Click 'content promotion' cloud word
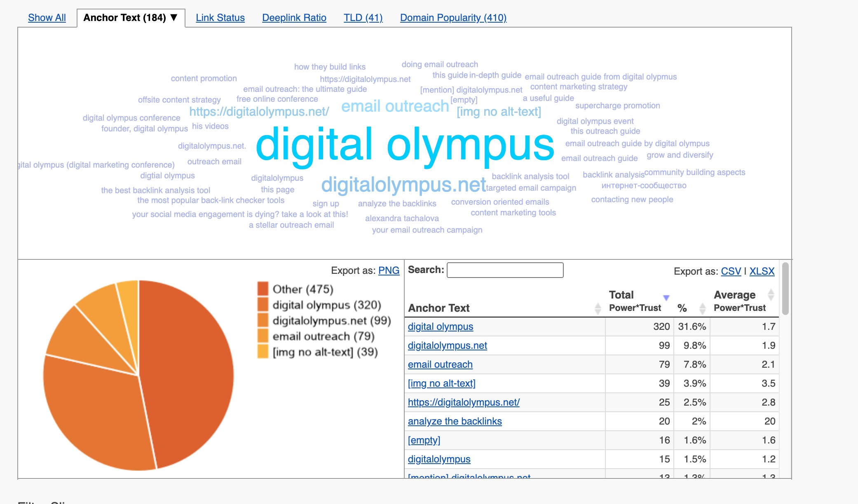 tap(204, 78)
